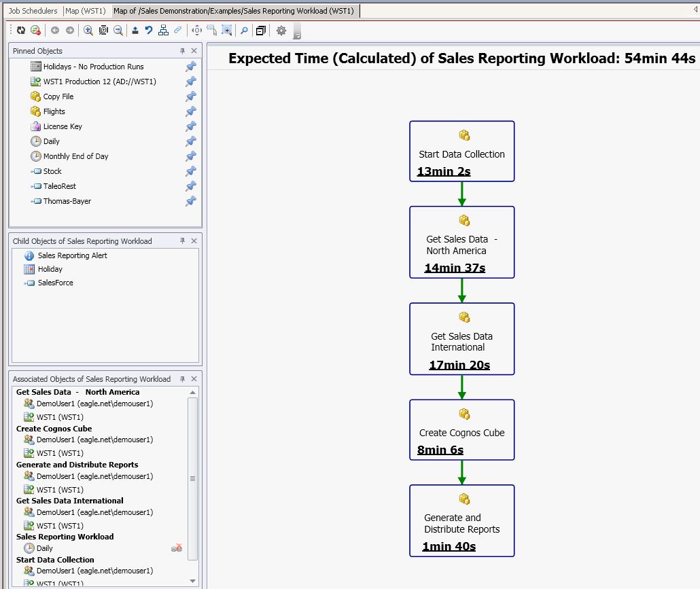Viewport: 700px width, 589px height.
Task: Click the 13min 2s duration link
Action: pos(443,171)
